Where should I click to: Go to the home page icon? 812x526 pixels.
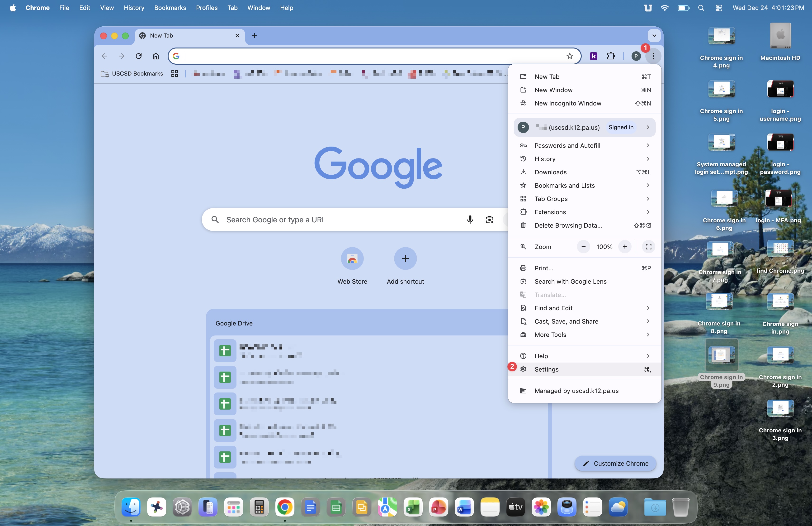pyautogui.click(x=156, y=56)
